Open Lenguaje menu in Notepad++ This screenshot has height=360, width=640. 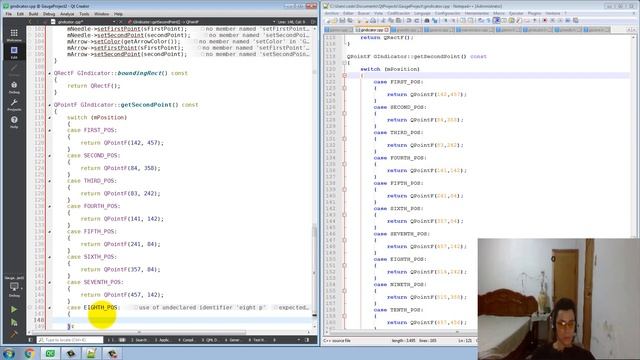422,13
